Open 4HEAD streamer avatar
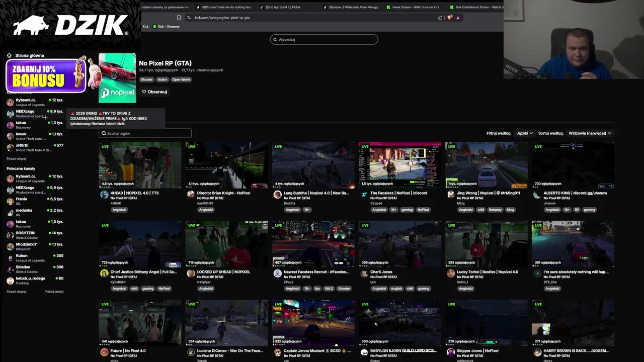644x362 pixels. tap(104, 195)
